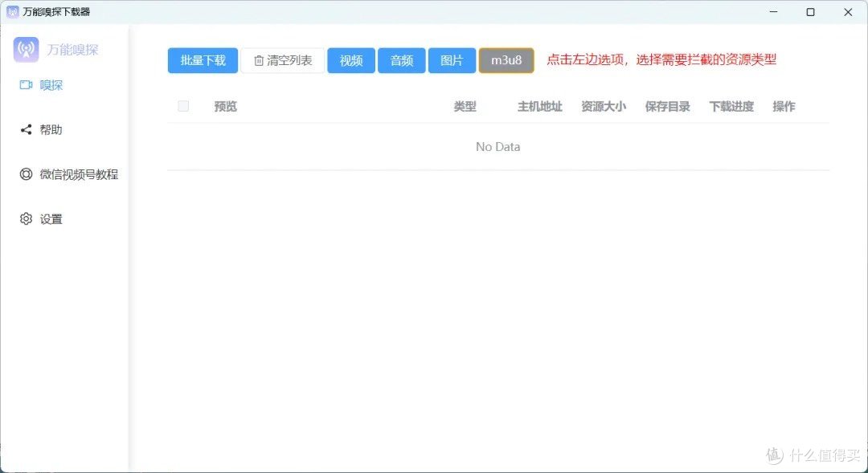
Task: Maximize the 万能嗅探下载器 window
Action: [x=810, y=11]
